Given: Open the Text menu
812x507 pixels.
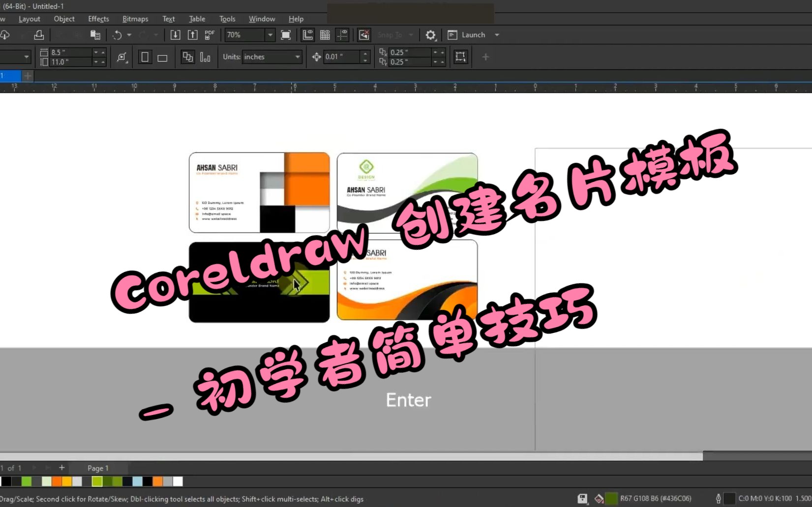Looking at the screenshot, I should point(169,19).
